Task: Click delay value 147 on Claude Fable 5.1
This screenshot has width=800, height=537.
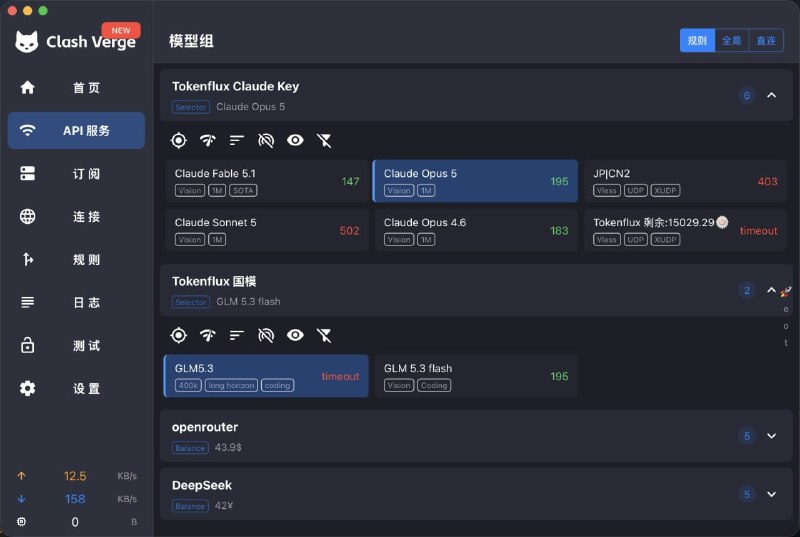Action: 351,182
